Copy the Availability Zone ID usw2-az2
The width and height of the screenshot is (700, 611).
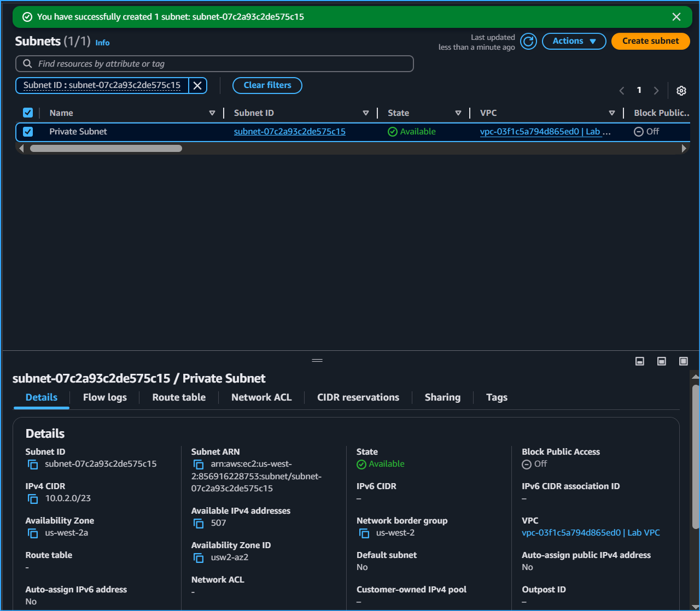199,558
